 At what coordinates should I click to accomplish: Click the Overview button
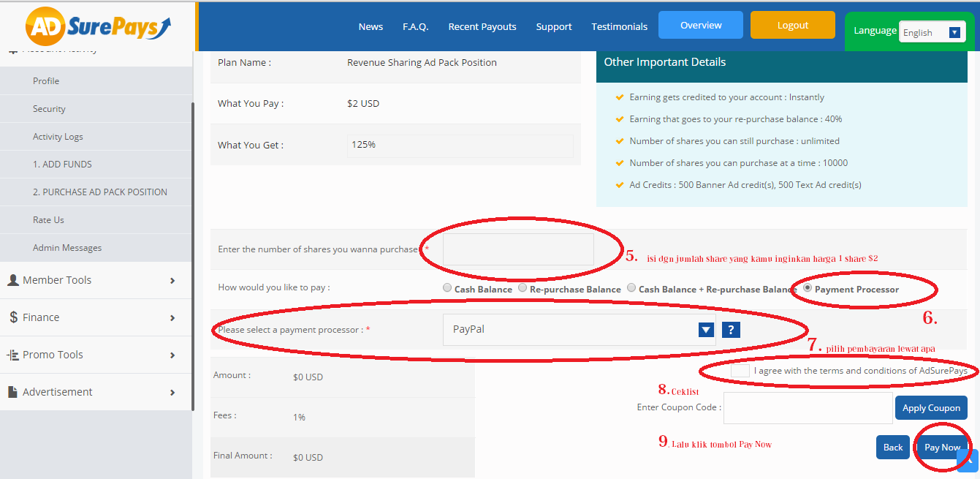701,25
